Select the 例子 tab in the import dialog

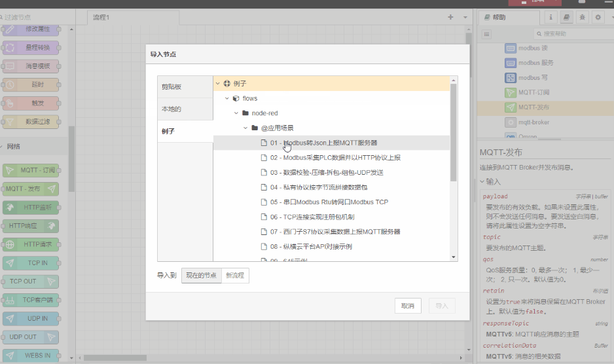(x=185, y=131)
